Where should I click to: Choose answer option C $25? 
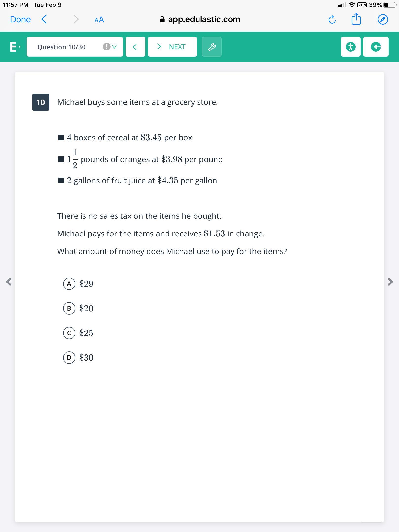coord(69,333)
